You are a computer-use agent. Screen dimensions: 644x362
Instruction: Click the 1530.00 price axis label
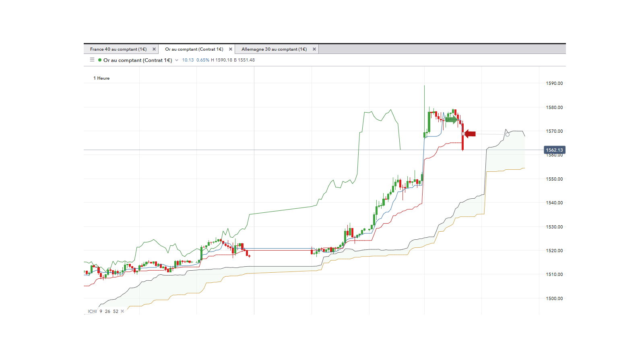point(554,227)
